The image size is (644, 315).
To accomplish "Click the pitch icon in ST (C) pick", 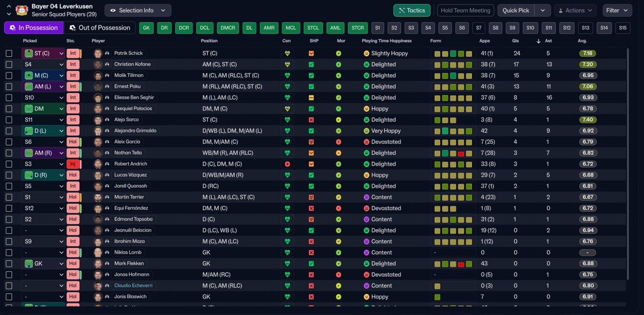I will pyautogui.click(x=29, y=53).
